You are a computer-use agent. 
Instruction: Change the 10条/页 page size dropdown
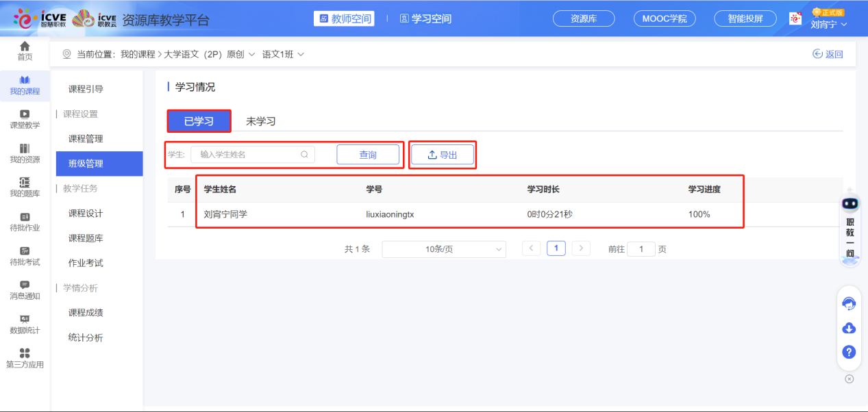(443, 249)
